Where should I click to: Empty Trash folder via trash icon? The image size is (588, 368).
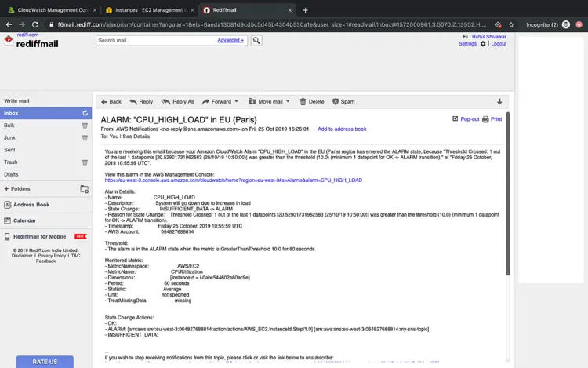[85, 162]
